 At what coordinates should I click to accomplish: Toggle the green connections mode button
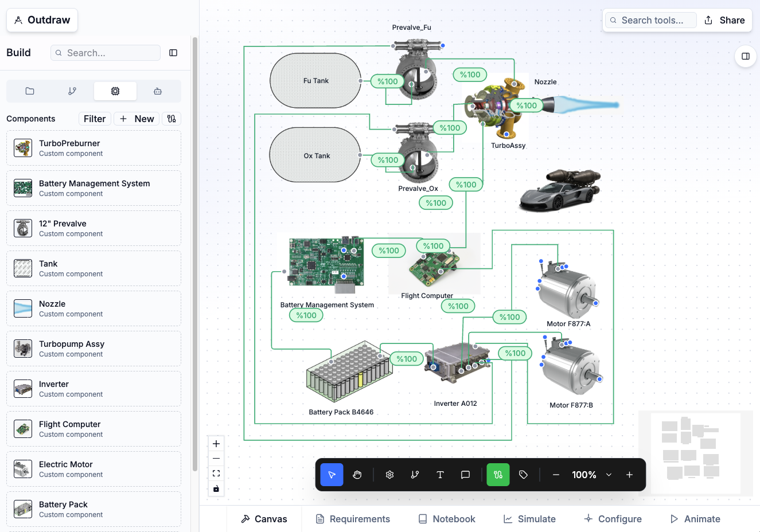pyautogui.click(x=498, y=475)
